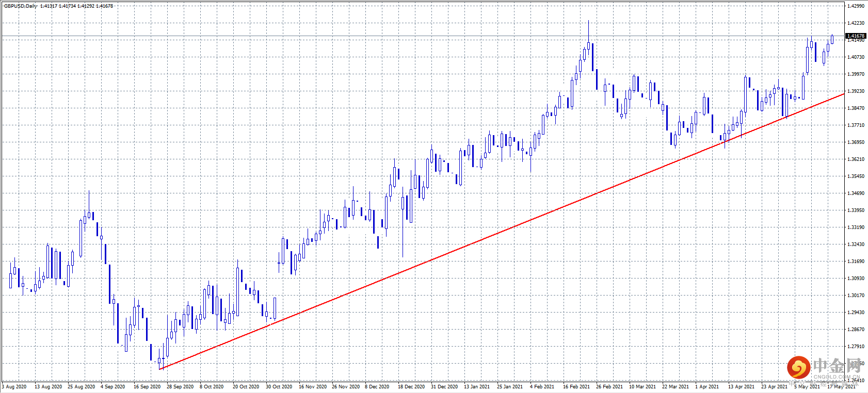Click the GBPUSD,Daily chart title text

[x=21, y=6]
